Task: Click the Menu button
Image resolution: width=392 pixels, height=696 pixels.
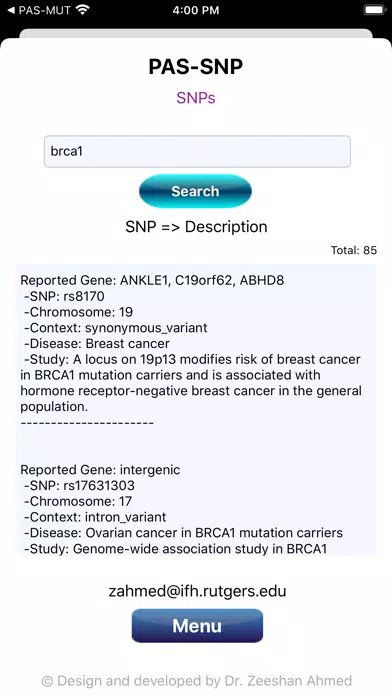Action: coord(197,626)
